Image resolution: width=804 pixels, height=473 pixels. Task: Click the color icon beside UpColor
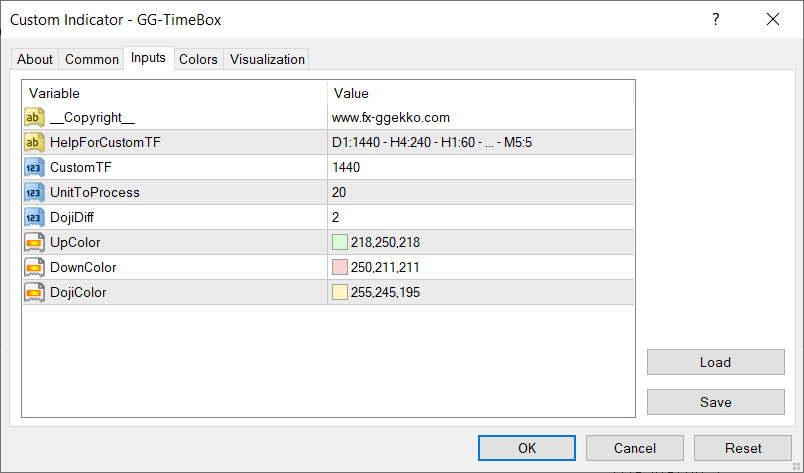pyautogui.click(x=34, y=242)
